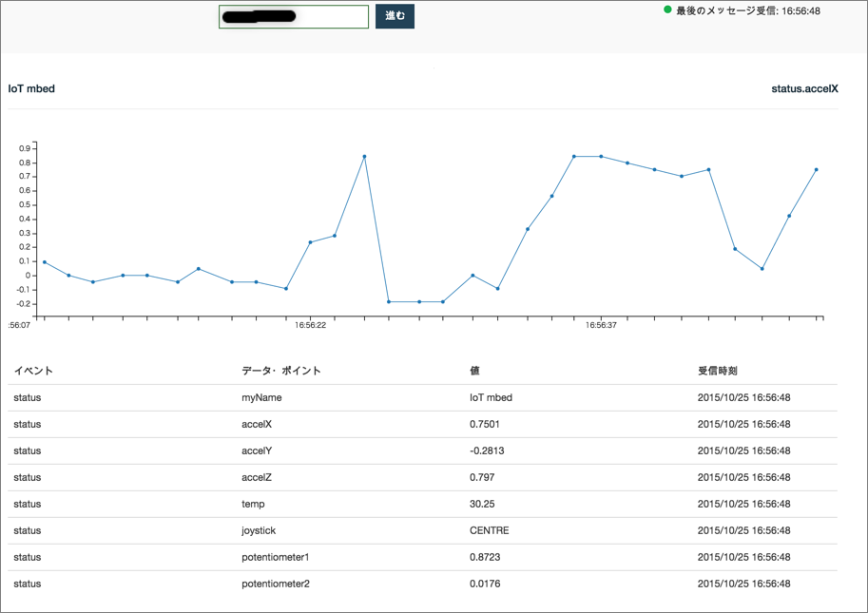868x613 pixels.
Task: Click the -0.2 y-axis label
Action: pos(23,304)
